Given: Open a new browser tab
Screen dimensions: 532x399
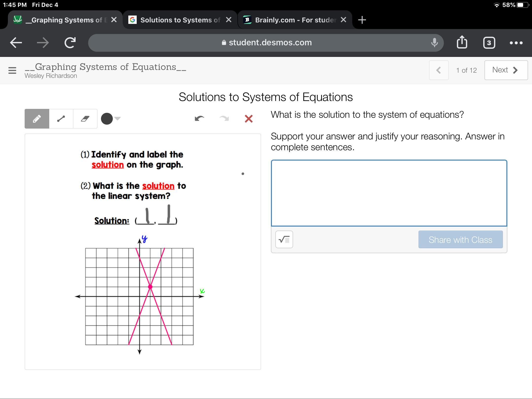Looking at the screenshot, I should point(362,20).
